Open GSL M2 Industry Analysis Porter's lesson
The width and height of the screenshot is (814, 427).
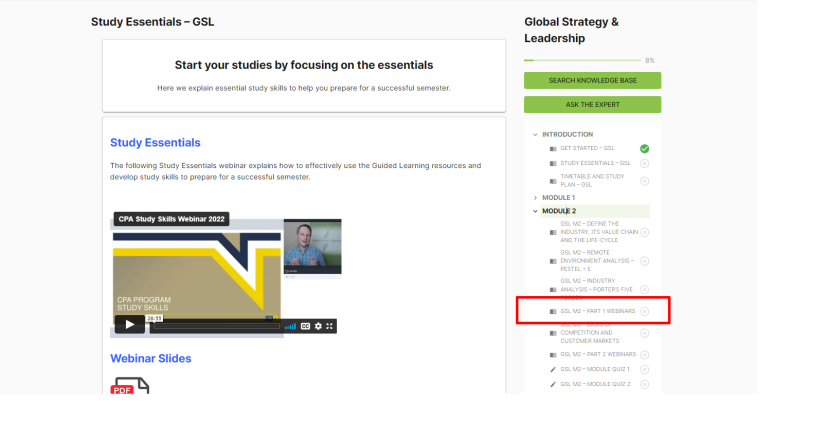(x=596, y=289)
